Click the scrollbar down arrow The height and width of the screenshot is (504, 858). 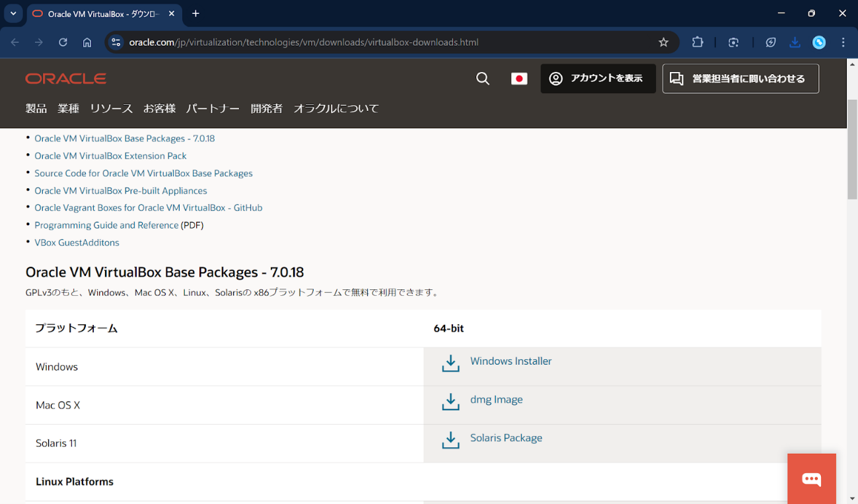point(852,498)
